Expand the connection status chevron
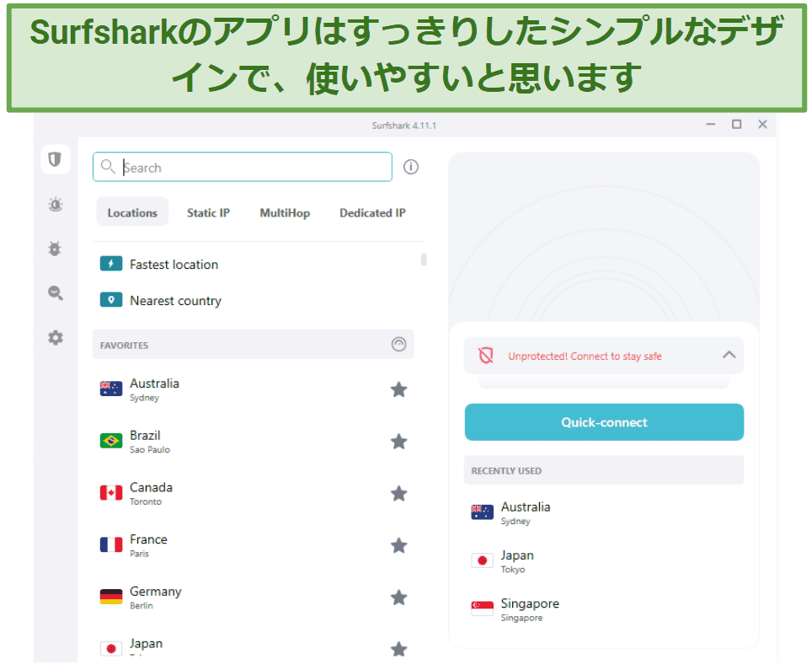This screenshot has width=812, height=670. (x=729, y=355)
